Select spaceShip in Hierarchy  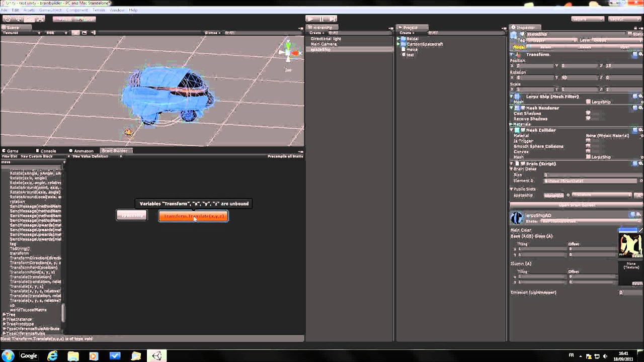pos(320,49)
